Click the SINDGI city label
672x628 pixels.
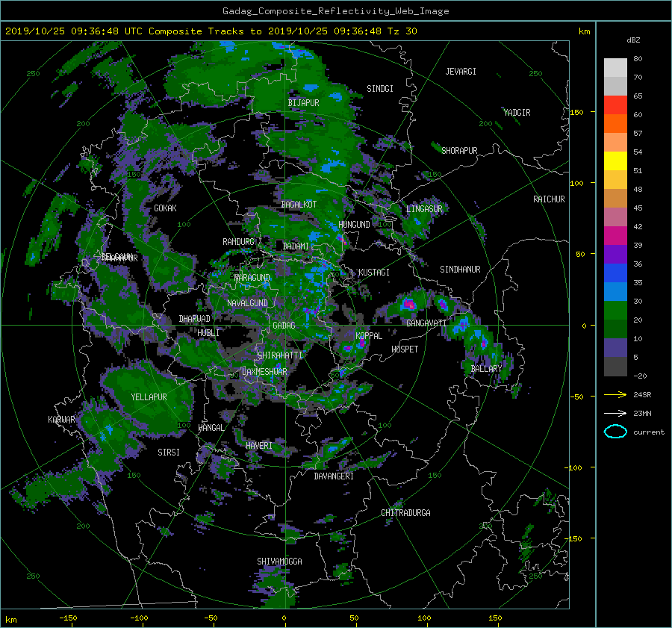[x=380, y=88]
